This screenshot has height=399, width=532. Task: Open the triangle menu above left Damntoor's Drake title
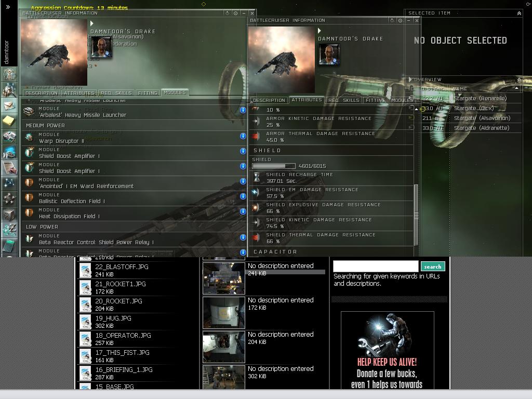point(91,23)
